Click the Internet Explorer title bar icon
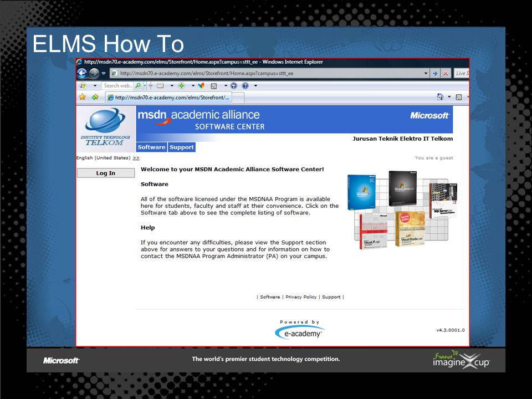 point(79,62)
